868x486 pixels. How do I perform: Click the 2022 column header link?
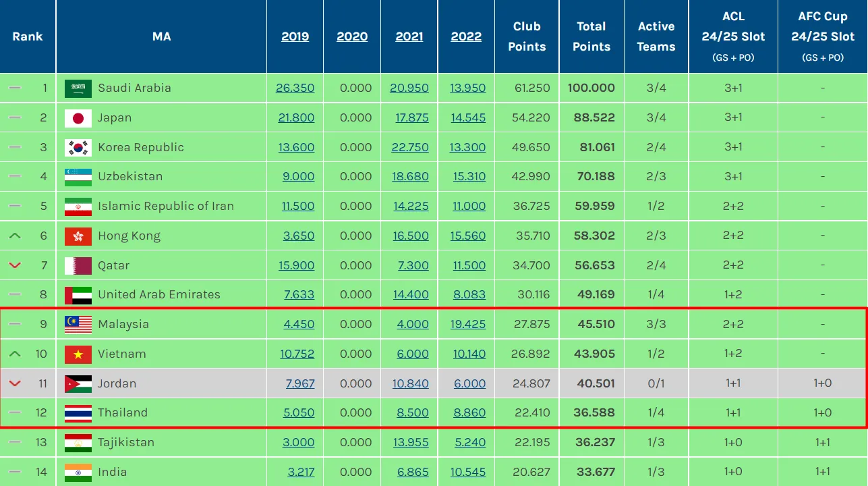coord(466,36)
